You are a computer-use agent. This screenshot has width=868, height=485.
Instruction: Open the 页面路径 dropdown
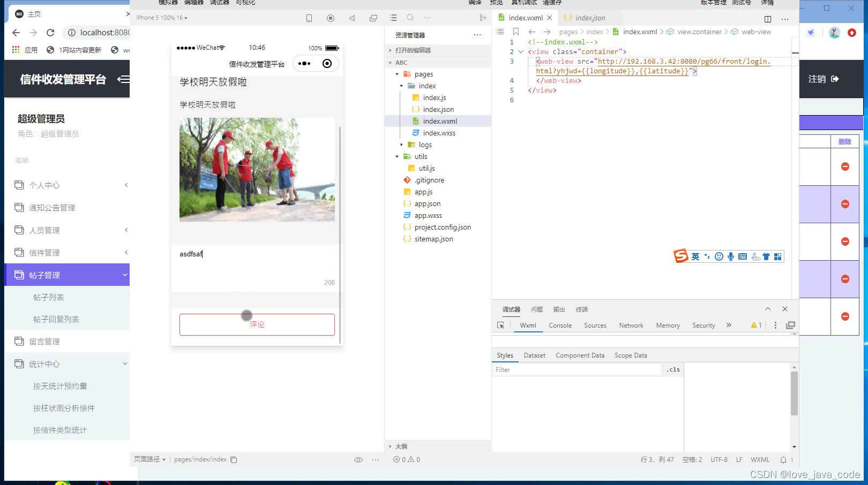[149, 459]
